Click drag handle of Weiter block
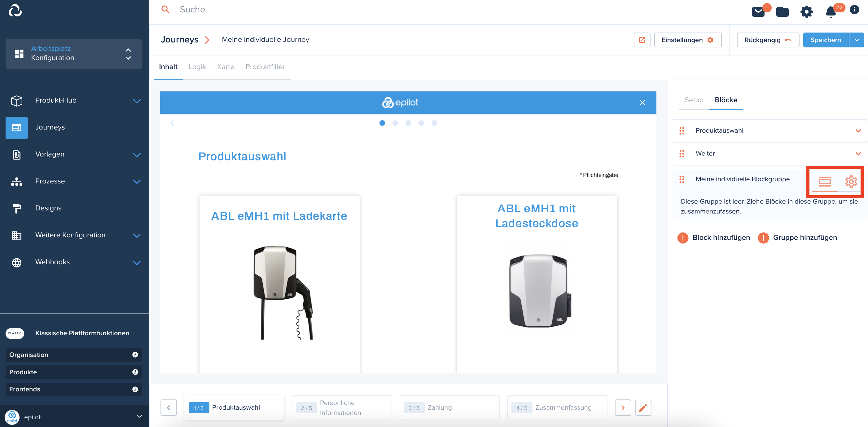 pyautogui.click(x=682, y=154)
